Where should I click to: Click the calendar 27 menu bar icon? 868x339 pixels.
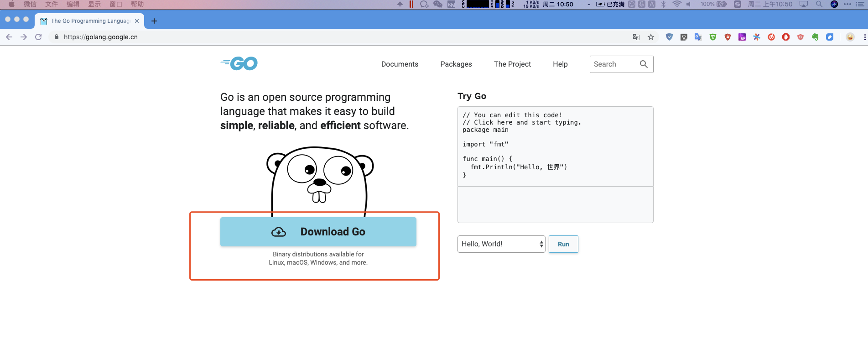click(451, 4)
